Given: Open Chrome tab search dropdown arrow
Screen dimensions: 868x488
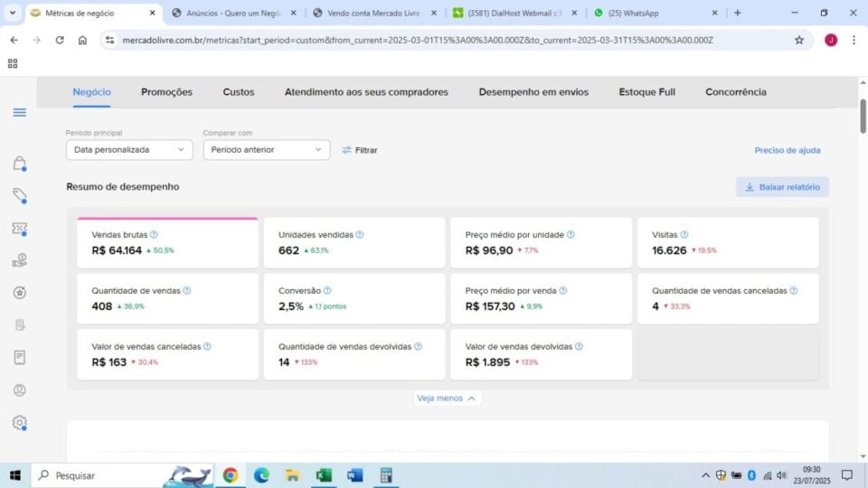Looking at the screenshot, I should (x=12, y=13).
